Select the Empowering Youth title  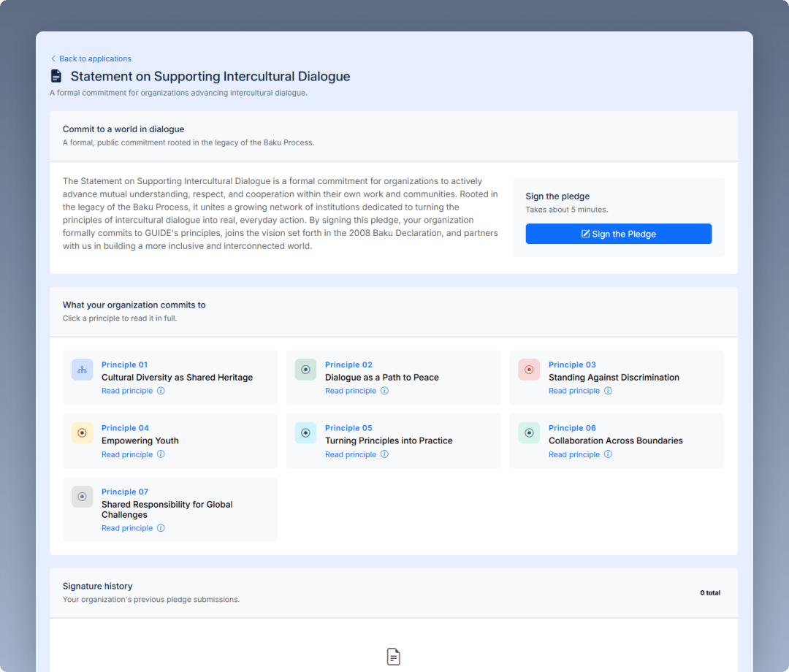(140, 440)
